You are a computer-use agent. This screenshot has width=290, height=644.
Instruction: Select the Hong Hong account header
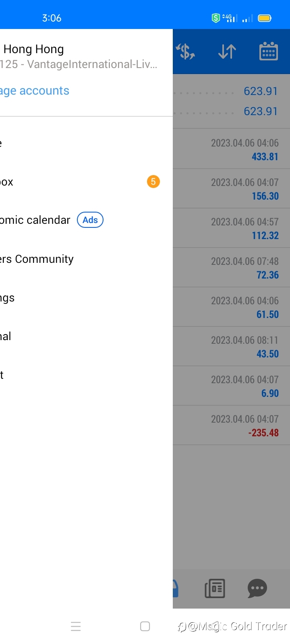[34, 49]
